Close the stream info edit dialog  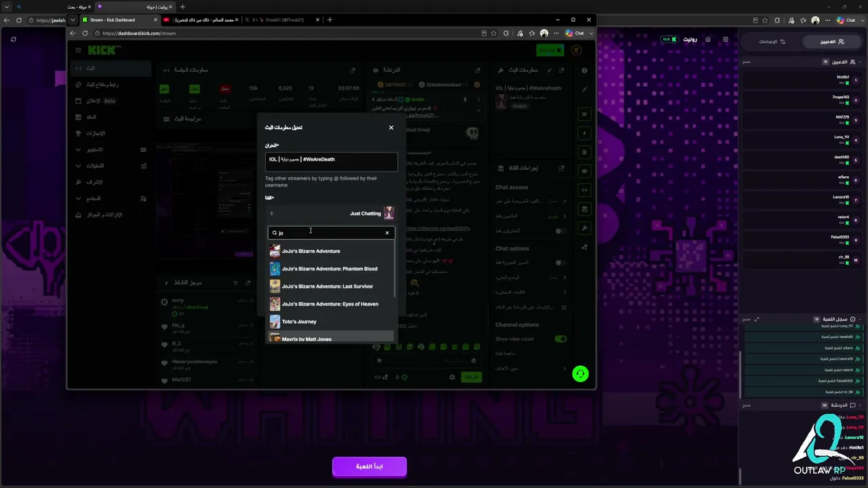[391, 127]
